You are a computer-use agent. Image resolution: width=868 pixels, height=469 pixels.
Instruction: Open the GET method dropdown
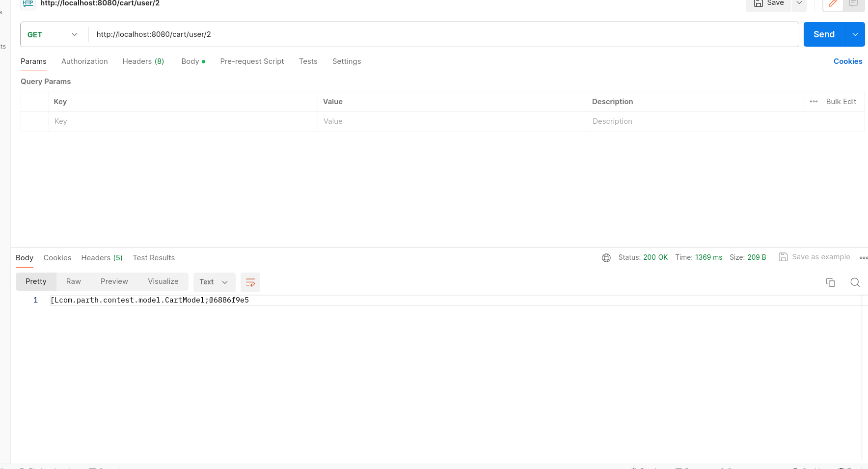point(53,34)
